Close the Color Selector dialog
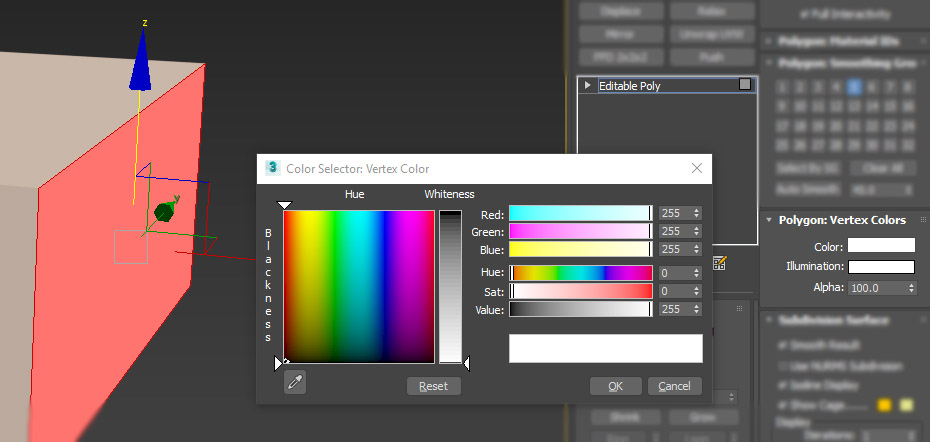The width and height of the screenshot is (930, 442). pyautogui.click(x=697, y=168)
